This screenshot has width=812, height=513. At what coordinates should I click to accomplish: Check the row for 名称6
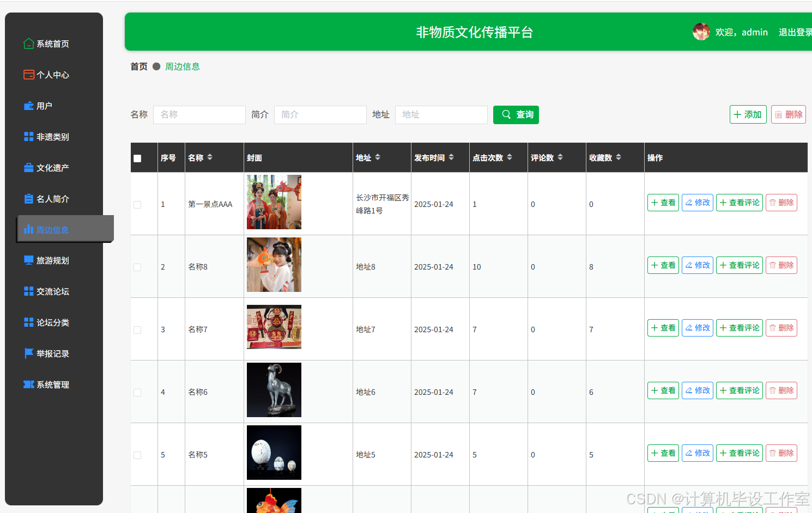[137, 393]
